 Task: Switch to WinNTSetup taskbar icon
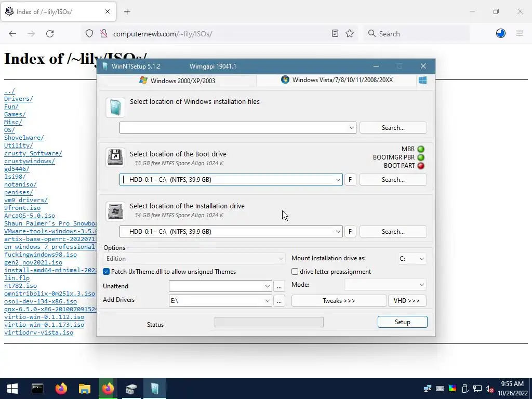pyautogui.click(x=155, y=389)
